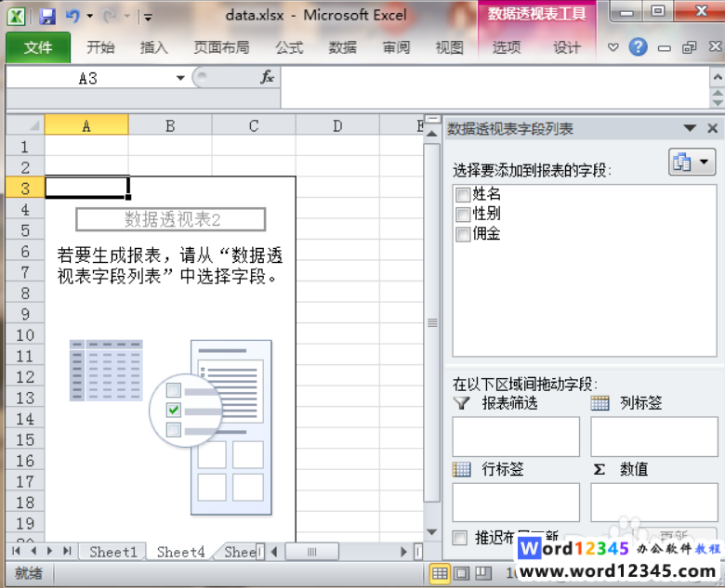This screenshot has width=725, height=588.
Task: Click the 行标签 drop area box
Action: point(516,503)
